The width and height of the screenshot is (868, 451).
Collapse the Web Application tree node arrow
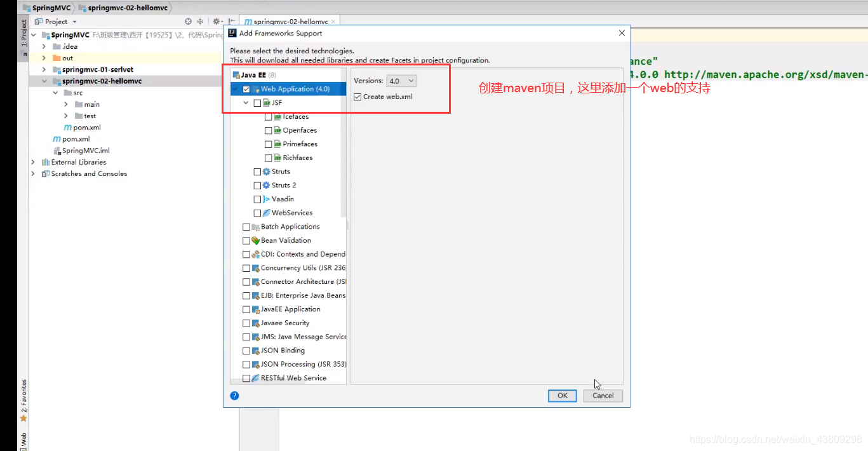click(236, 89)
